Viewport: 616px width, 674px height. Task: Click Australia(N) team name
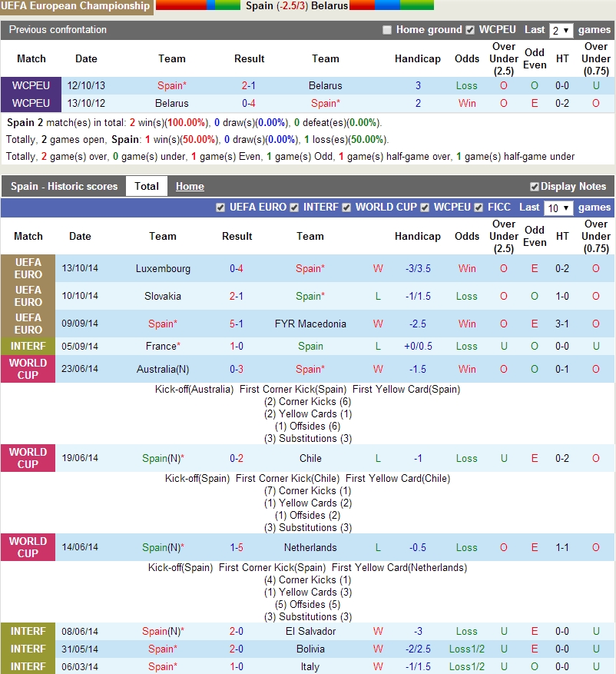[x=163, y=369]
